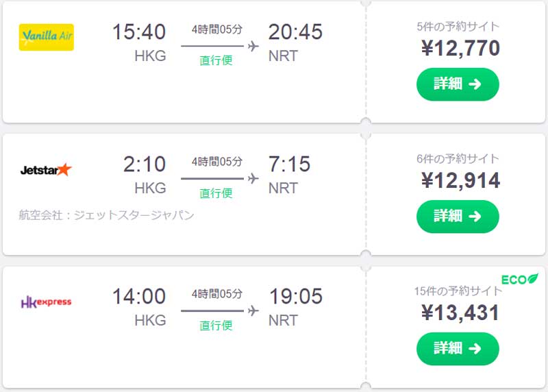The width and height of the screenshot is (548, 392).
Task: Click the airplane icon on the Jetstar flight
Action: tap(253, 179)
